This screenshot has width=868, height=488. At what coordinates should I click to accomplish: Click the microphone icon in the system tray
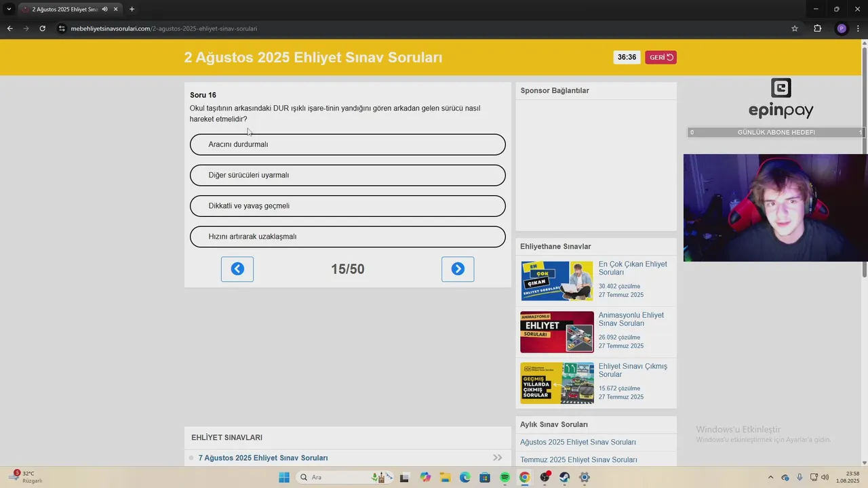point(800,477)
